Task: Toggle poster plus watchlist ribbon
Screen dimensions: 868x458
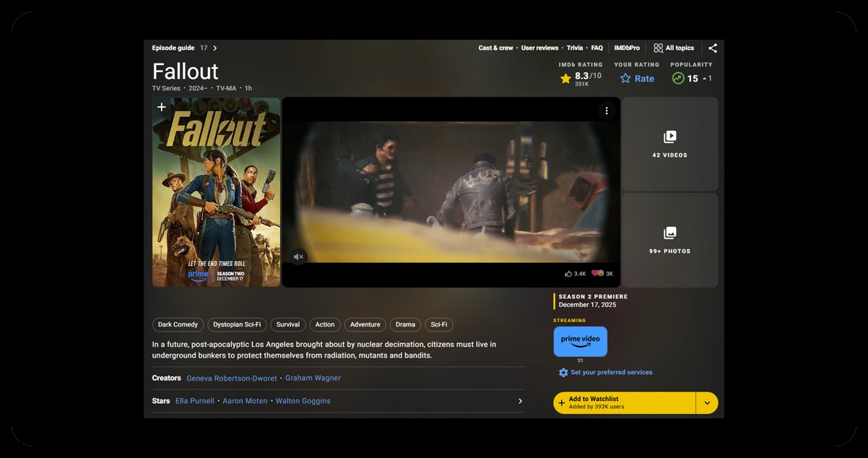Action: pyautogui.click(x=162, y=108)
